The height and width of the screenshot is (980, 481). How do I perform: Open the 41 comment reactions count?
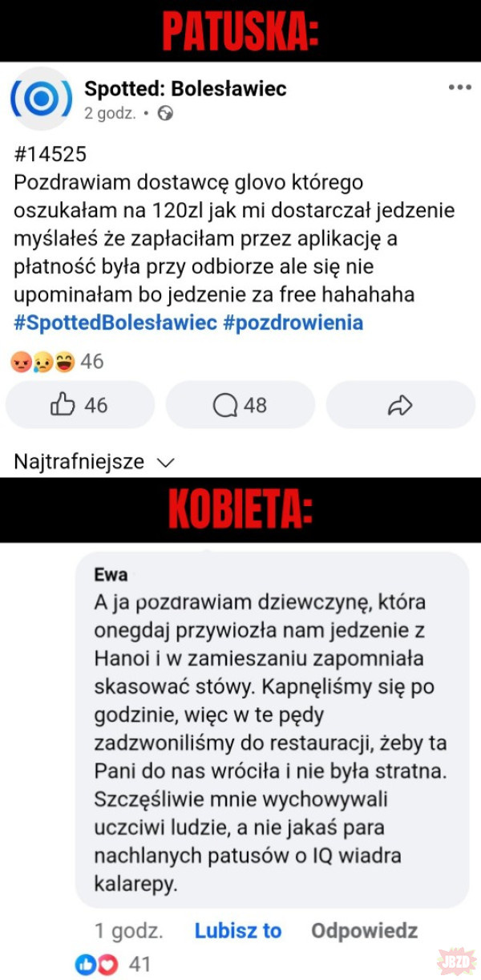pos(139,963)
